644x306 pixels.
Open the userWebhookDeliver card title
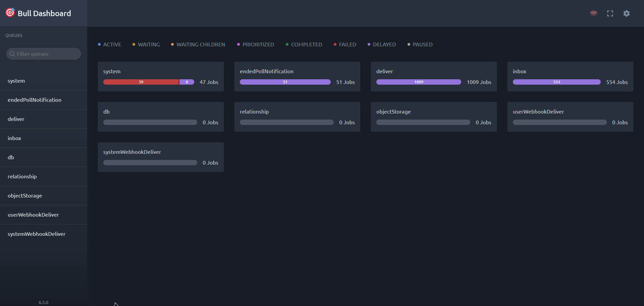(x=538, y=112)
